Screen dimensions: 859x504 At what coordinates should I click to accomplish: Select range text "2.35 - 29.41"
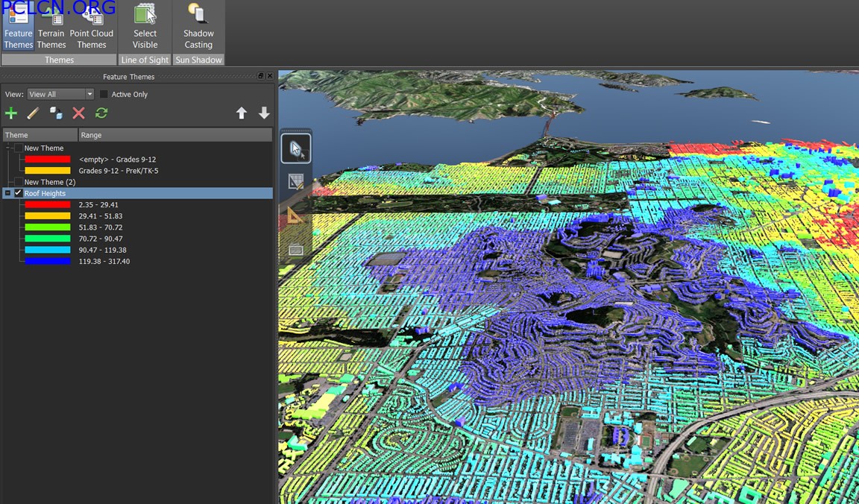[x=98, y=204]
